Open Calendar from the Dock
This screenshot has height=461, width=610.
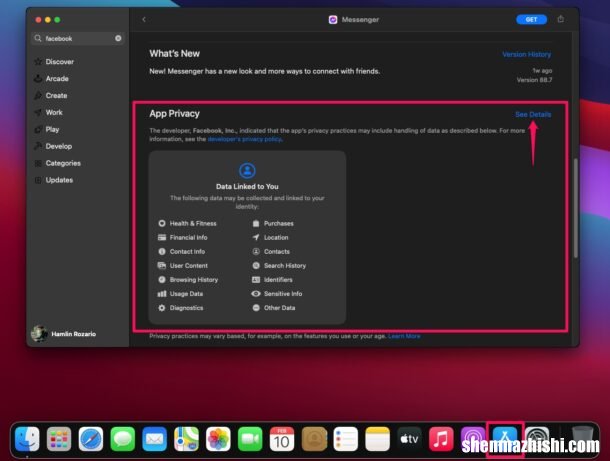click(x=282, y=439)
